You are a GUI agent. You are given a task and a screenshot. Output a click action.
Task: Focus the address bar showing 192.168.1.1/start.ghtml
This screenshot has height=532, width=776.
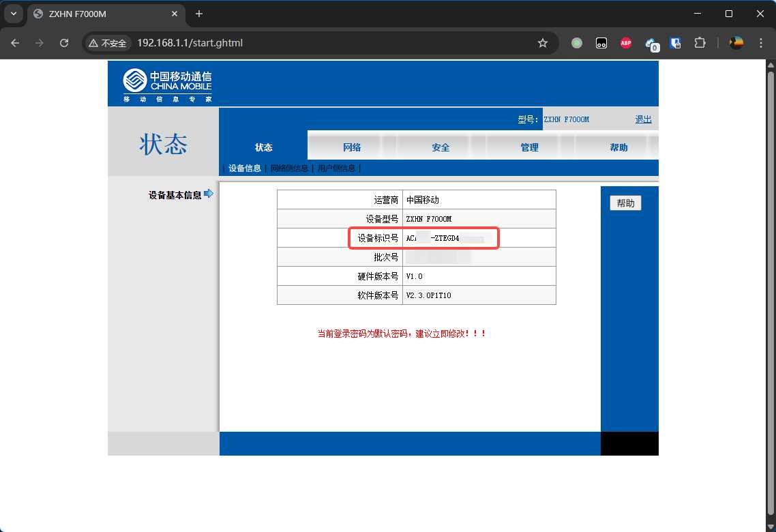(190, 43)
